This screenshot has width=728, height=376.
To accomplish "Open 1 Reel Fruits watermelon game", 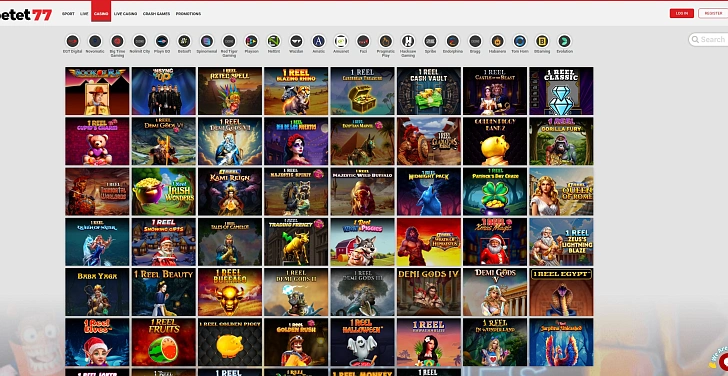I will pos(163,342).
